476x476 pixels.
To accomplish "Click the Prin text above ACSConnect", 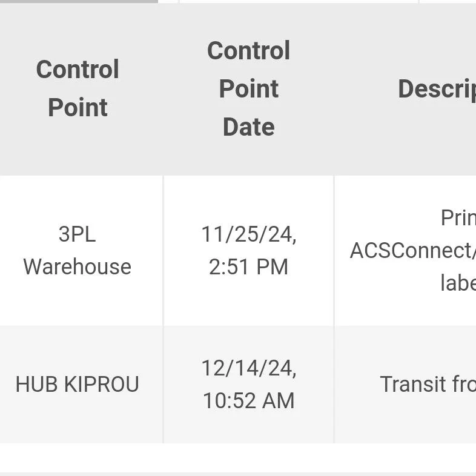I will (457, 218).
